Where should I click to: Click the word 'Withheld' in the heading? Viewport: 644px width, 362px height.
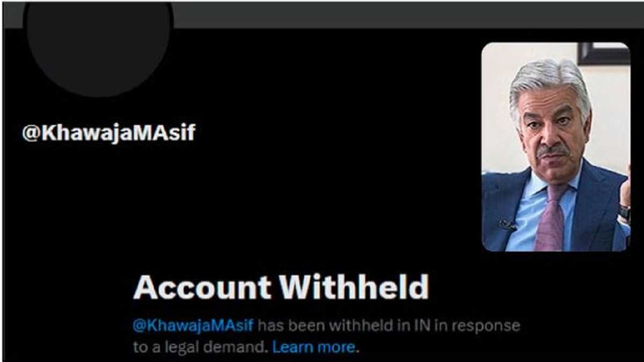click(x=354, y=287)
